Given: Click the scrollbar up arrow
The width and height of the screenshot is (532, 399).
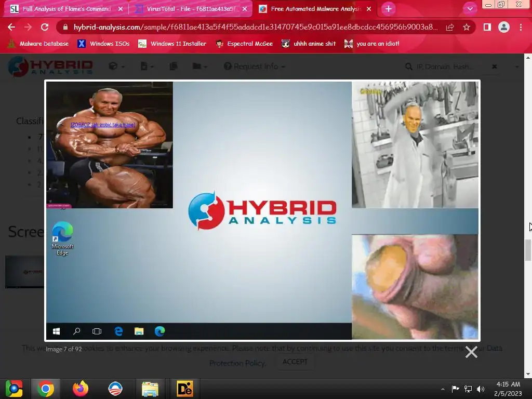Looking at the screenshot, I should pyautogui.click(x=528, y=57).
